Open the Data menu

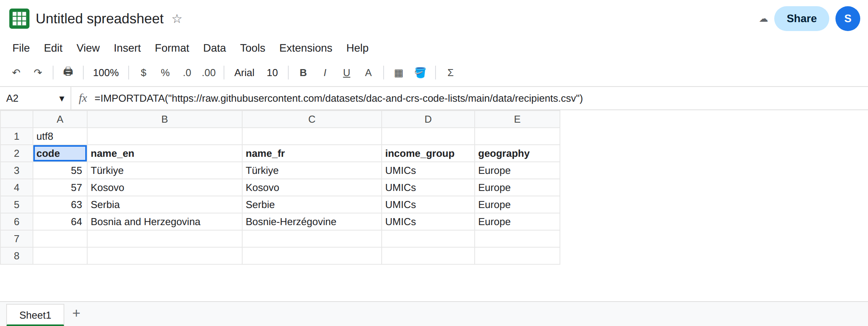click(214, 48)
